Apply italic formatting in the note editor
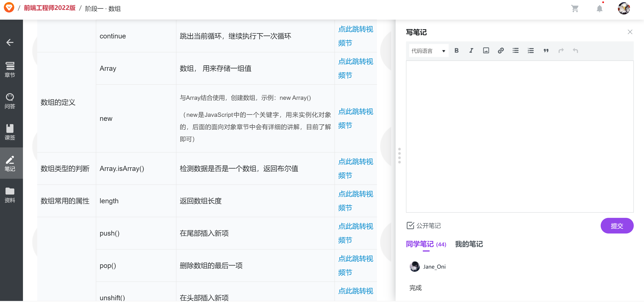The width and height of the screenshot is (644, 302). (x=471, y=50)
